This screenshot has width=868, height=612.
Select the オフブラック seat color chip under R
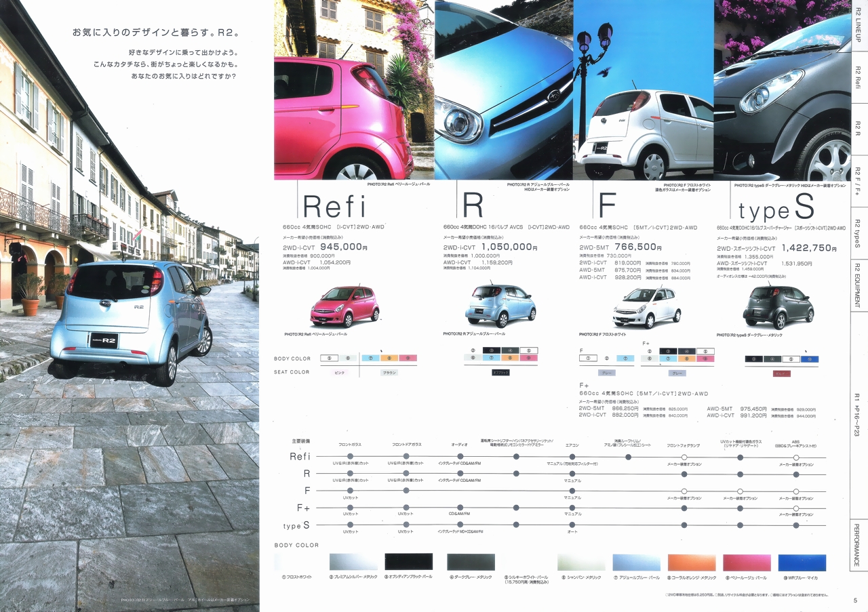[x=500, y=373]
